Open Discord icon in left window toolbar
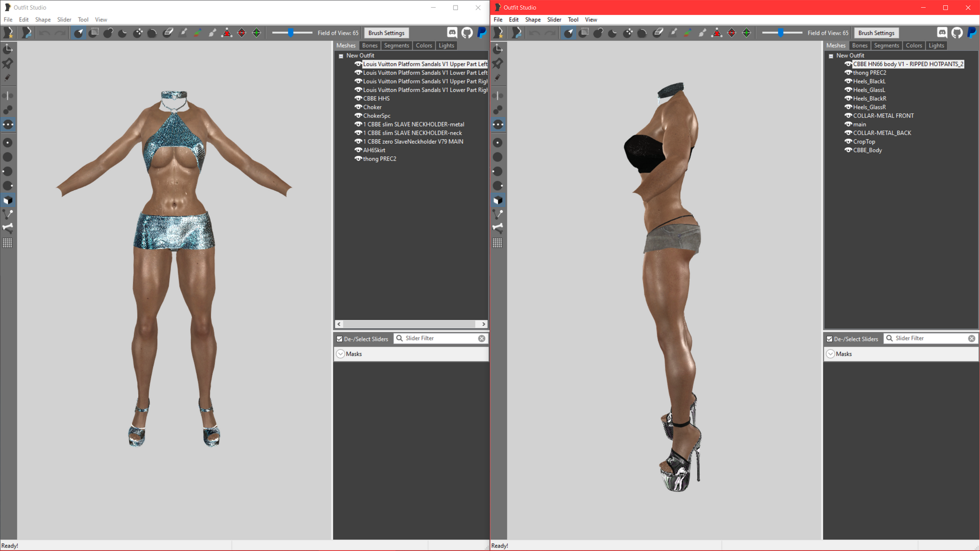 click(452, 33)
